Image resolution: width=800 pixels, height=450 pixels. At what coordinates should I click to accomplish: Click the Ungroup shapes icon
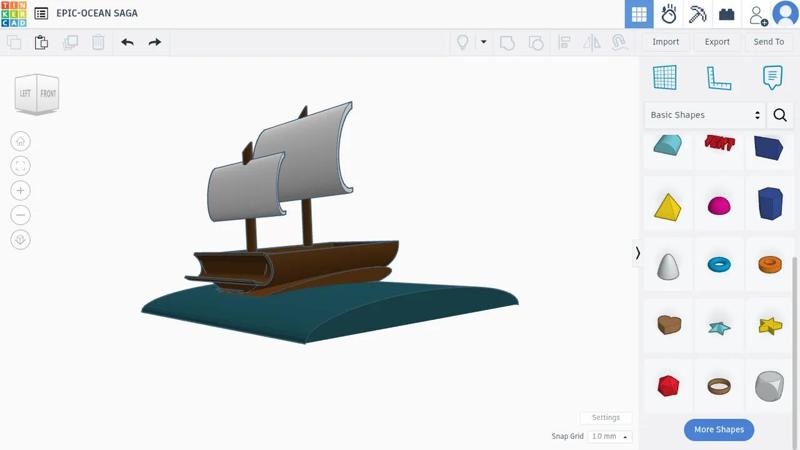pyautogui.click(x=536, y=43)
